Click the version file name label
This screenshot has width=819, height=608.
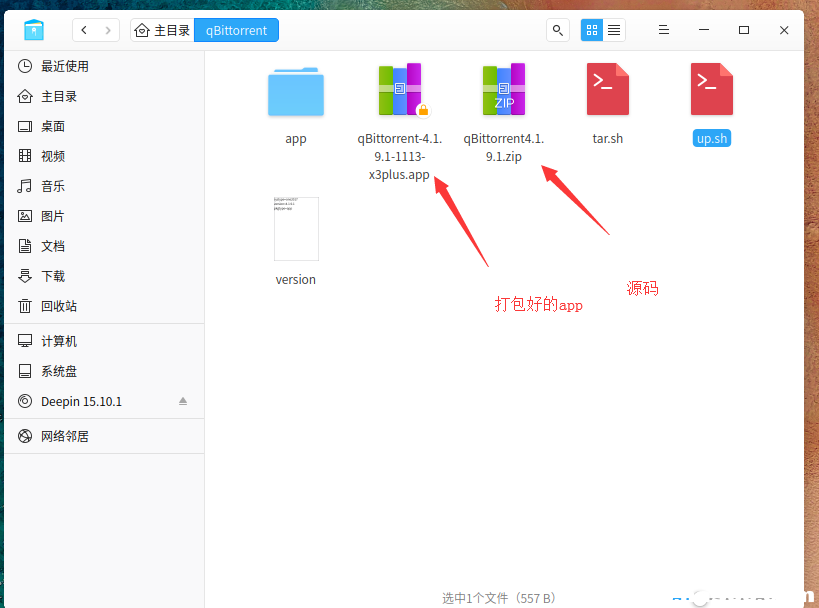point(296,279)
